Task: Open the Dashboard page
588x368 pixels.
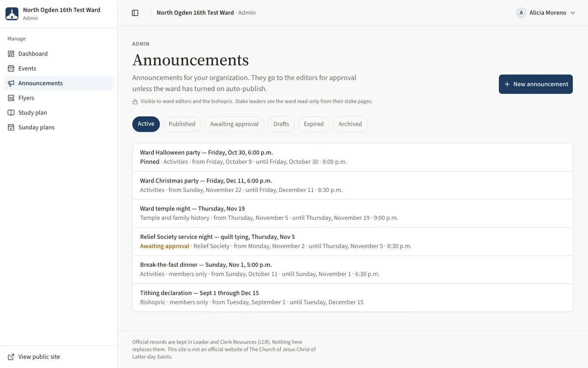Action: pyautogui.click(x=59, y=54)
